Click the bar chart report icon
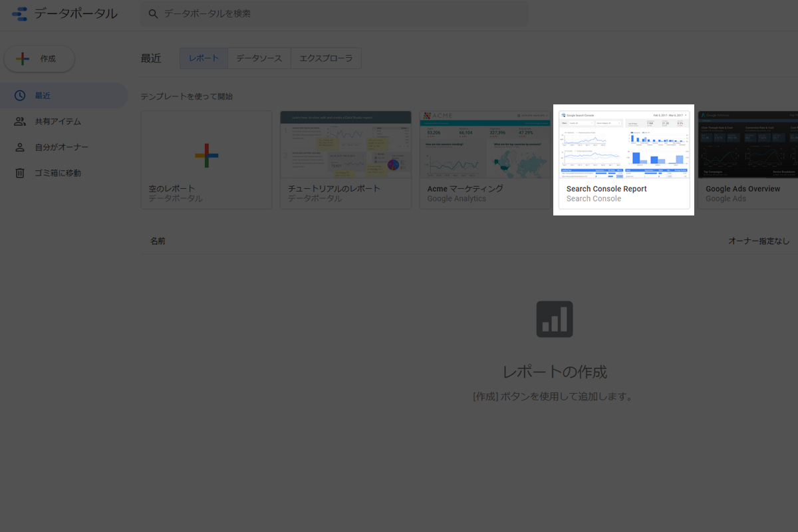The image size is (798, 532). [554, 319]
